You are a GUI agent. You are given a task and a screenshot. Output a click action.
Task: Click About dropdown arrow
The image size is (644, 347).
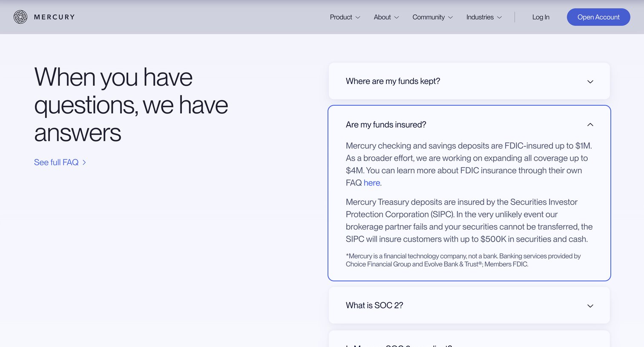click(397, 17)
